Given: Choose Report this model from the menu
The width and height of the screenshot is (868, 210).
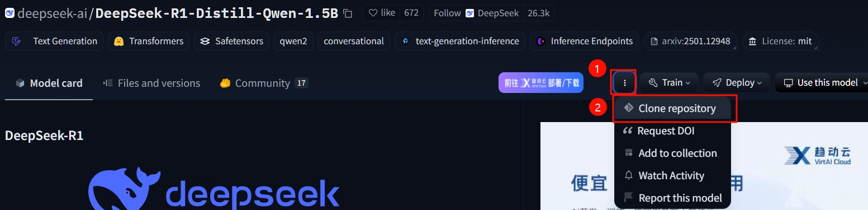Looking at the screenshot, I should [x=672, y=198].
